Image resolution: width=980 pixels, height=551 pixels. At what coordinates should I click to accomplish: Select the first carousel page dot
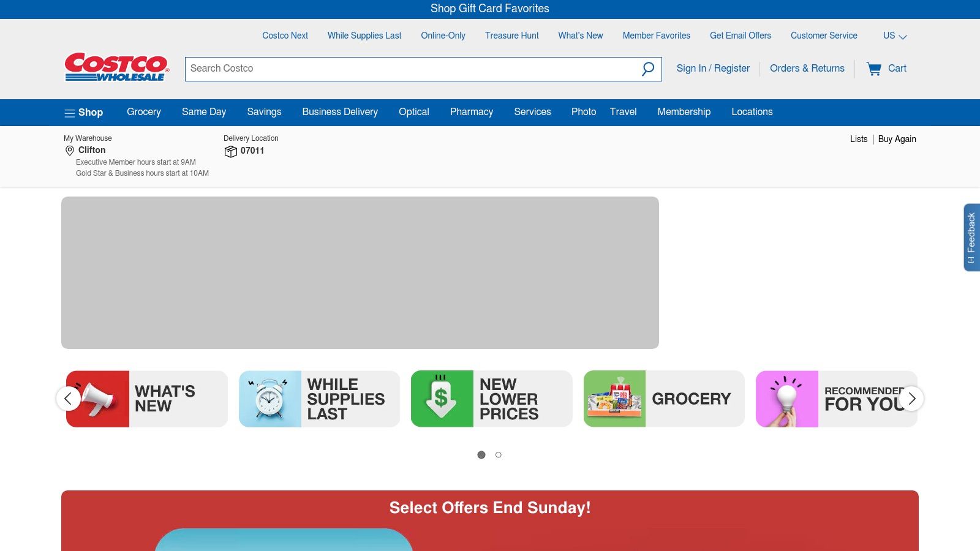point(481,455)
